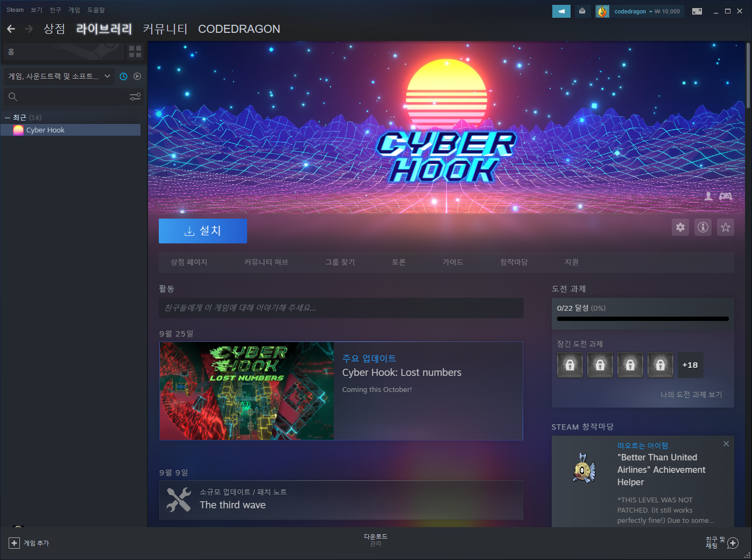The height and width of the screenshot is (560, 752).
Task: Open advanced filter options sliders icon
Action: pos(135,97)
